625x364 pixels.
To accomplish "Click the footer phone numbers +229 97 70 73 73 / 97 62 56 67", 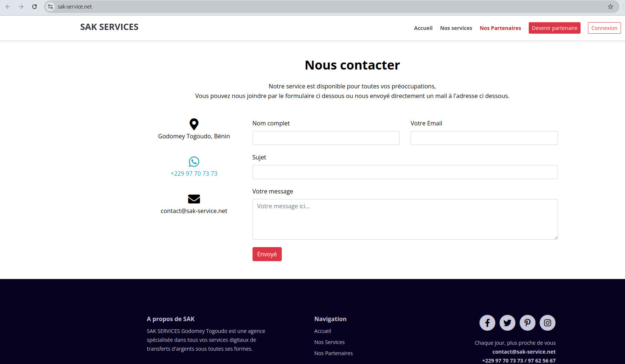I will pos(519,361).
